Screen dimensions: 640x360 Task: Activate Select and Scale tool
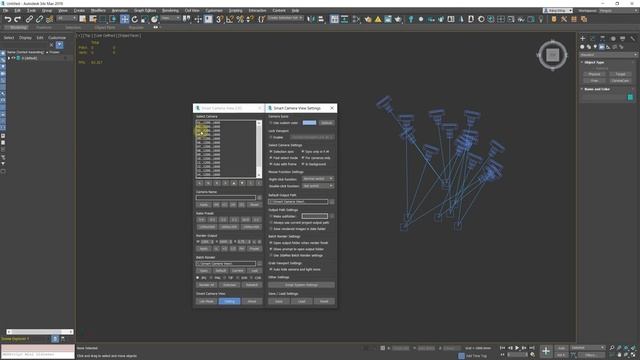pyautogui.click(x=144, y=19)
